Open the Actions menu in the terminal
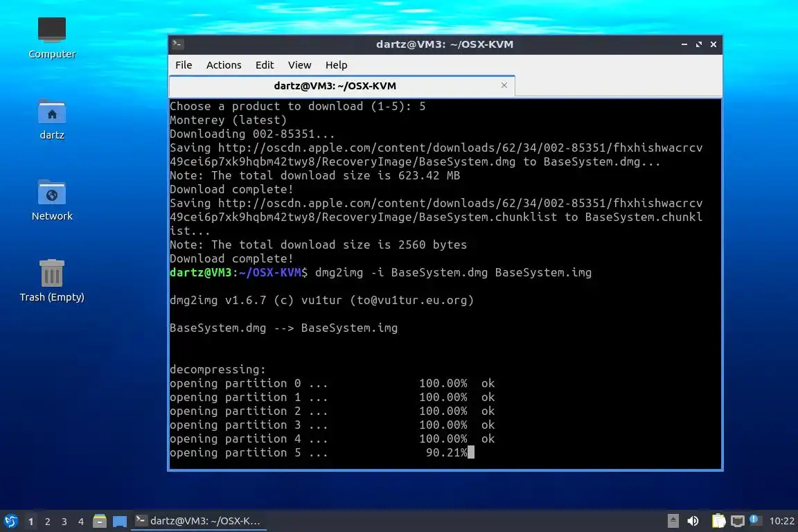This screenshot has height=532, width=798. tap(224, 65)
